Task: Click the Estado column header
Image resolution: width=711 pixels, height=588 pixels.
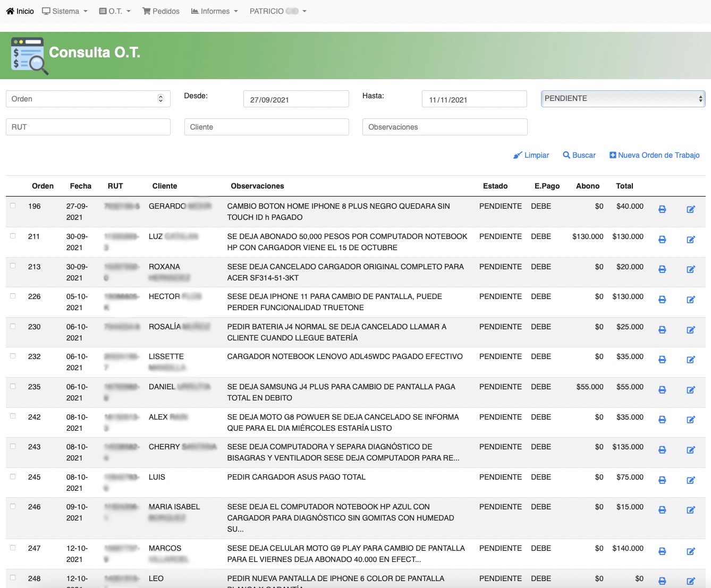Action: 495,186
